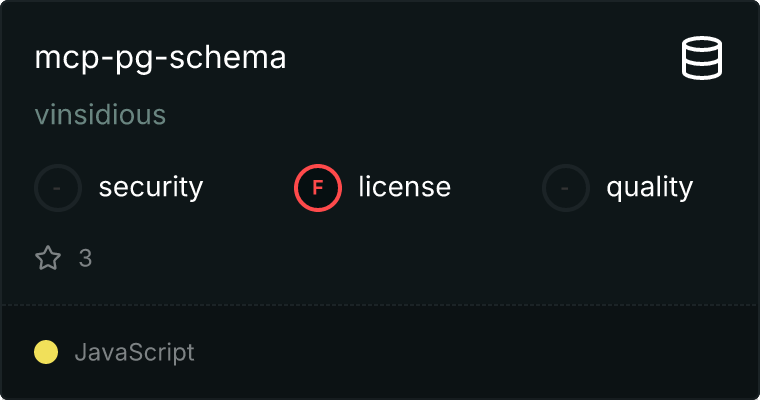Viewport: 760px width, 400px height.
Task: Click empty space between title and database icon
Action: coord(480,58)
